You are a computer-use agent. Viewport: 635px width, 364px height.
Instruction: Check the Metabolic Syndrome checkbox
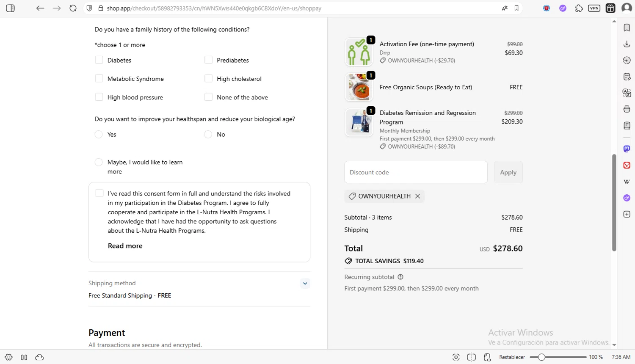pyautogui.click(x=99, y=79)
